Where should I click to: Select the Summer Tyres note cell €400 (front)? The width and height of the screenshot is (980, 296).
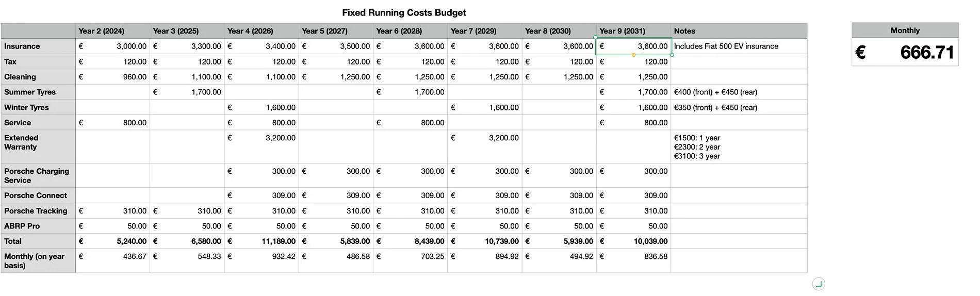739,92
